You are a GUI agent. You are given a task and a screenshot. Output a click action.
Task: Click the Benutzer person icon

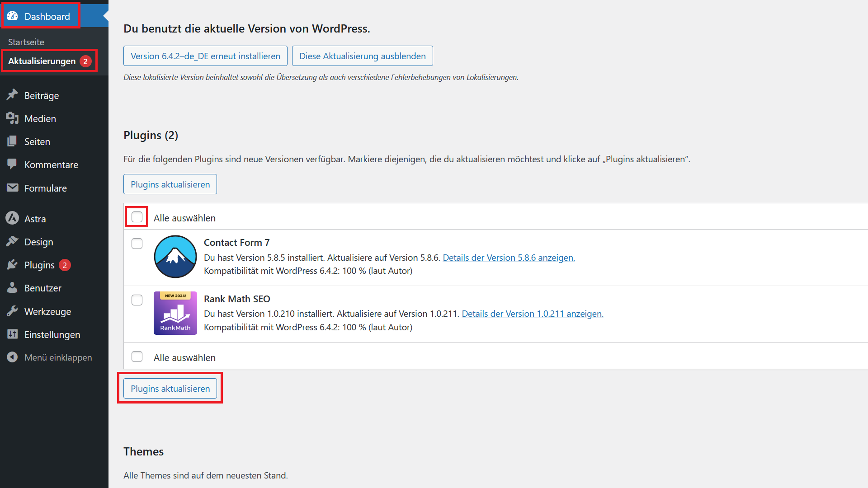(12, 288)
